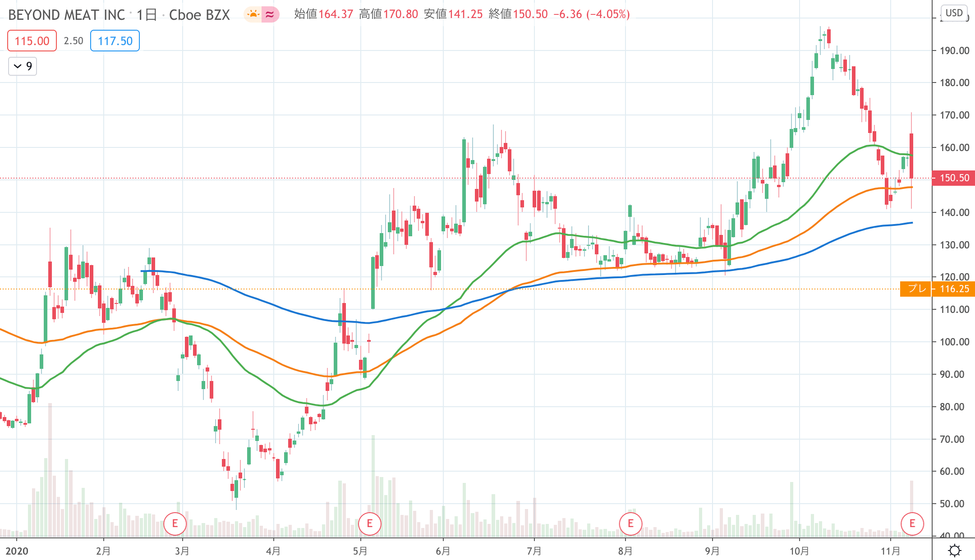975x560 pixels.
Task: Click the red sell price 115.00 button
Action: pyautogui.click(x=32, y=41)
